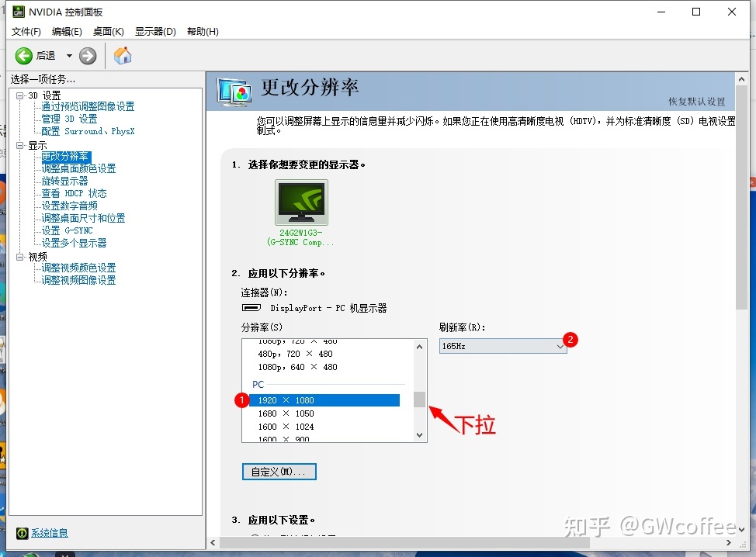Open 查看 HDCP 状态
Viewport: 756px width, 557px height.
point(74,193)
